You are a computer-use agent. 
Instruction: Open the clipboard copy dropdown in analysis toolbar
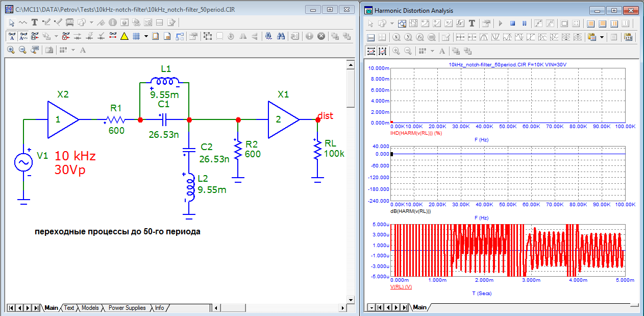(x=602, y=37)
